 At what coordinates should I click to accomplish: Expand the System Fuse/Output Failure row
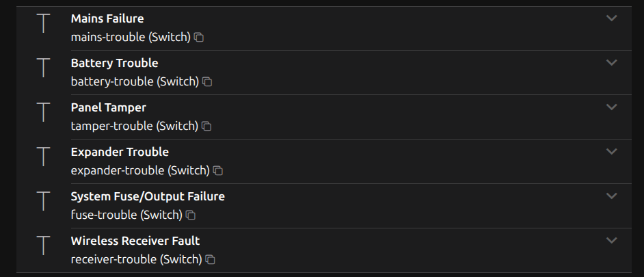(611, 196)
